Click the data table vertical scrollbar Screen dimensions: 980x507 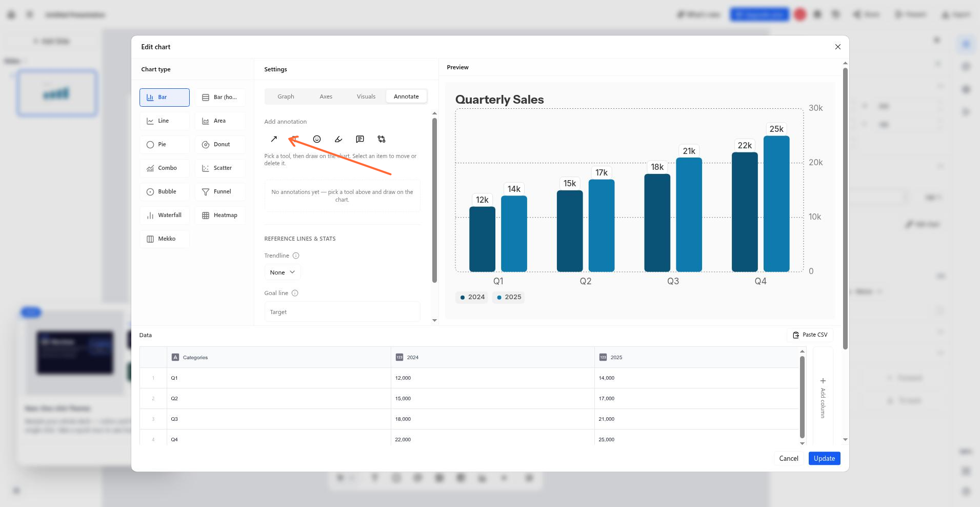click(802, 397)
